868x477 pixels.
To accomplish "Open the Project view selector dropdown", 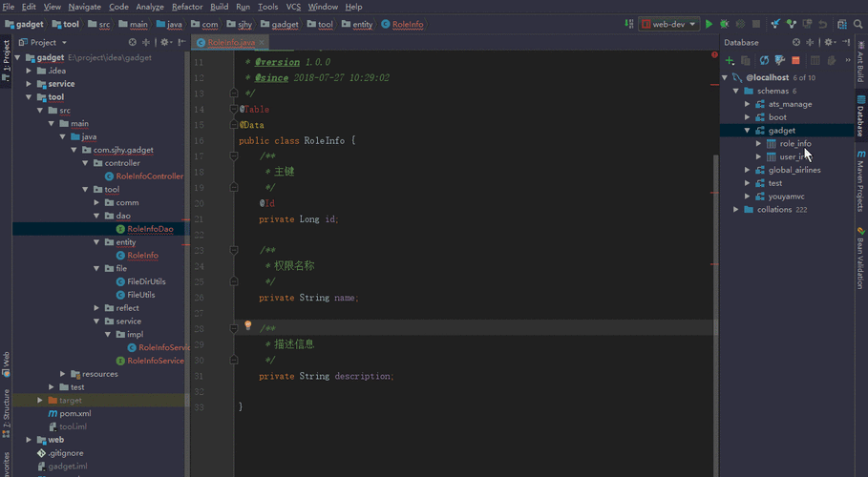I will 64,42.
